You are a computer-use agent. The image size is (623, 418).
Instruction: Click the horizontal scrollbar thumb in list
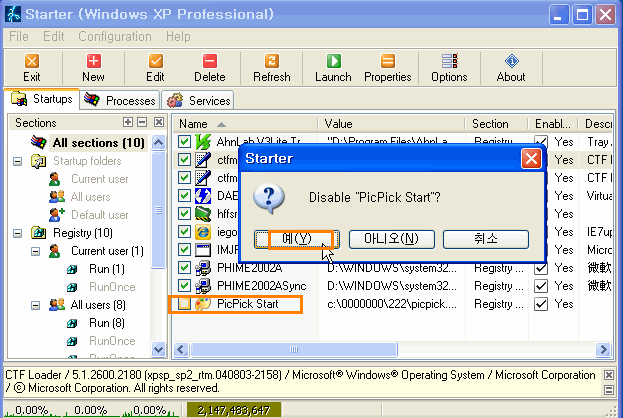pos(294,350)
